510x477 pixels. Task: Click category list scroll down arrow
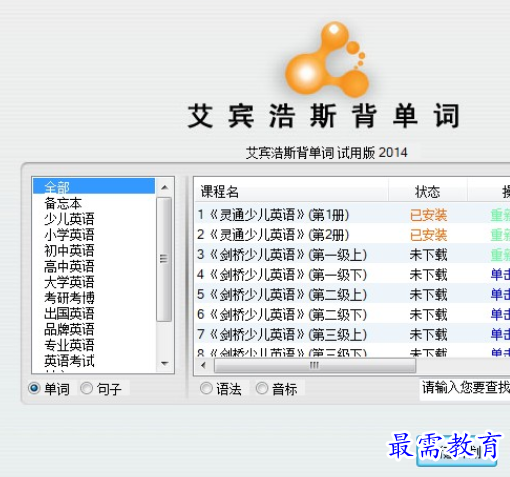[x=164, y=363]
